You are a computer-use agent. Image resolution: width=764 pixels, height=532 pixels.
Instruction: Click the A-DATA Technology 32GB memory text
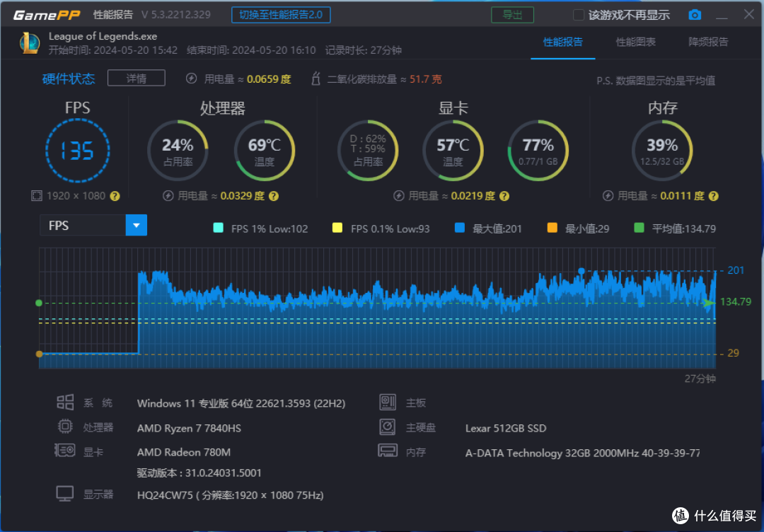coord(582,453)
